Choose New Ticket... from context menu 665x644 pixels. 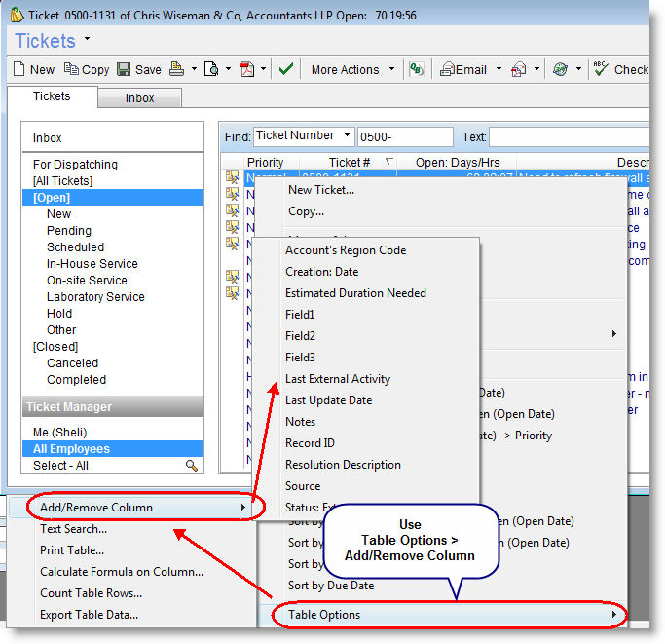click(x=321, y=190)
